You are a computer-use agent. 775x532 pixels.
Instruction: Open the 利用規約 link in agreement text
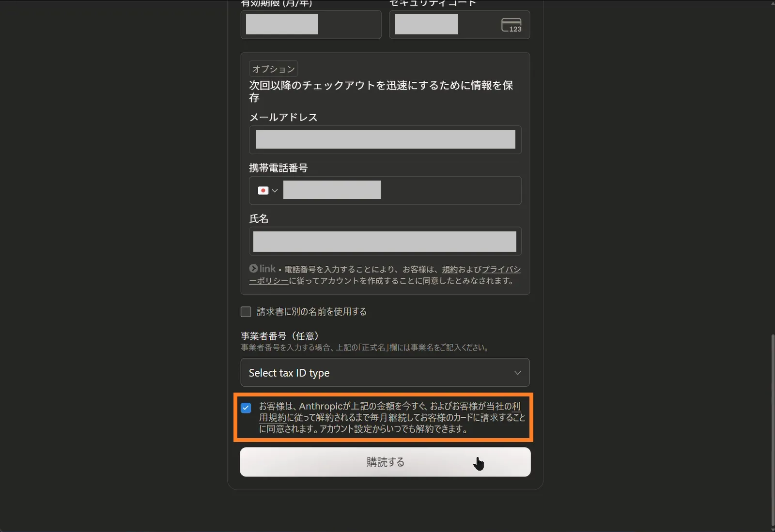390,411
